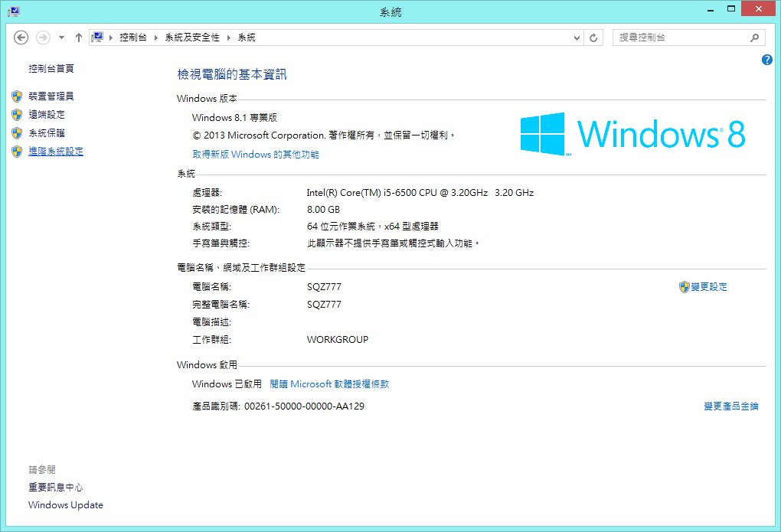
Task: Click full computer name SQZ777 beside 完整電腦名稱
Action: click(324, 305)
